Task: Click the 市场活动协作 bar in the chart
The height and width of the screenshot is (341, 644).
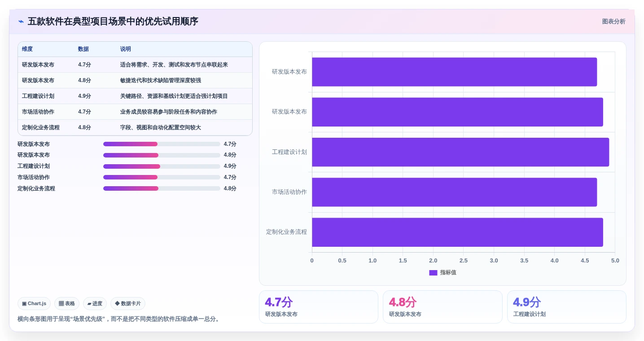Action: point(455,192)
